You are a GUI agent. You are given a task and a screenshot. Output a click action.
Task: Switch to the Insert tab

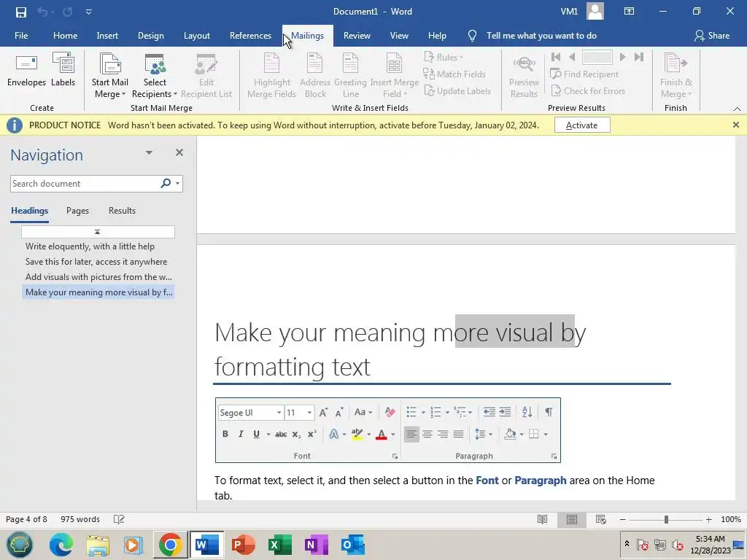[107, 36]
